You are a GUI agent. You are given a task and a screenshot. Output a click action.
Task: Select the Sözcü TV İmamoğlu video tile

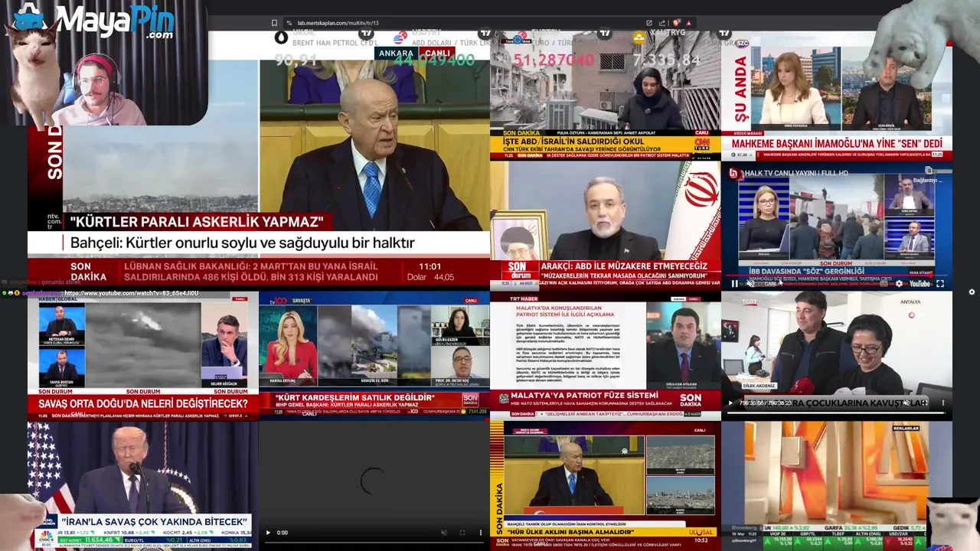click(837, 95)
